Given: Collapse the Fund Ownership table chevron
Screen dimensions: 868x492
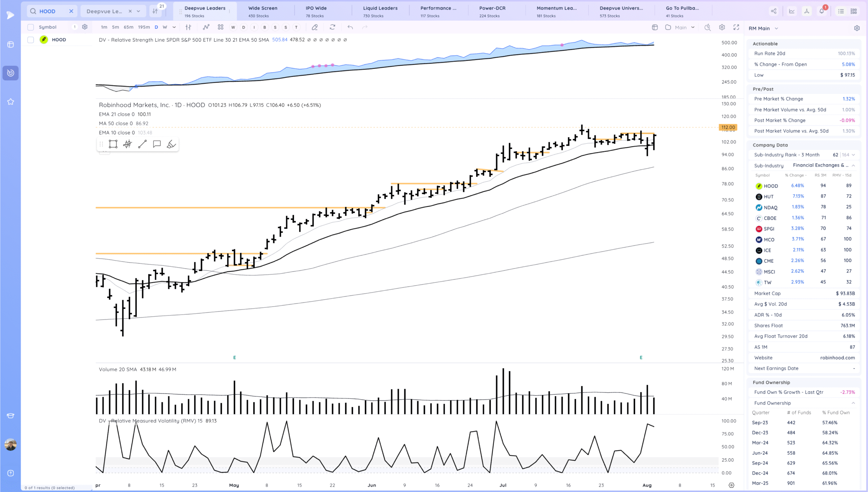Looking at the screenshot, I should point(853,403).
